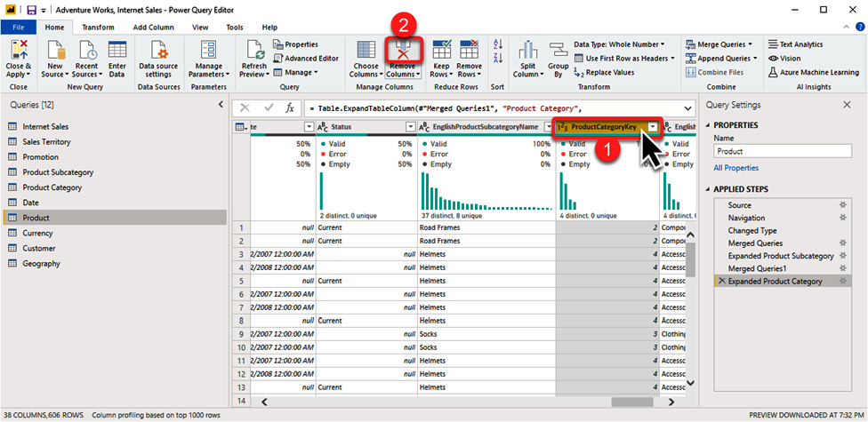Open ProductCategoryKey filter dropdown
868x422 pixels.
coord(653,127)
